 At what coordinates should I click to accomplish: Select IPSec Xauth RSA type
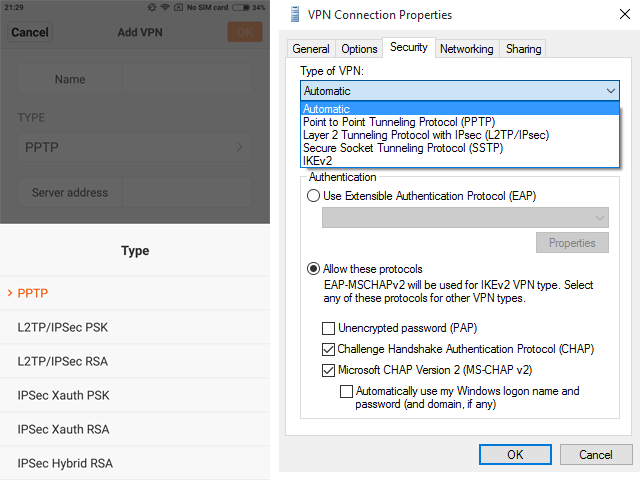pyautogui.click(x=135, y=429)
